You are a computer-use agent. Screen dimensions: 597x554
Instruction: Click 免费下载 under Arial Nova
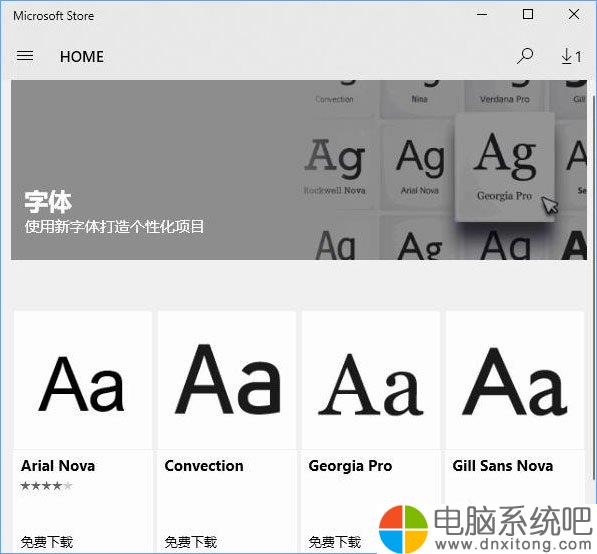point(46,542)
